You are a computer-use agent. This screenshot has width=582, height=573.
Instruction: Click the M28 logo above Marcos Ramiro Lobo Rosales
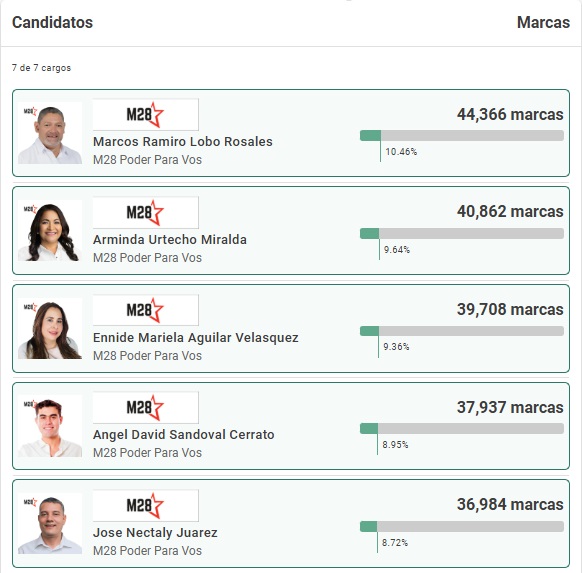(146, 114)
